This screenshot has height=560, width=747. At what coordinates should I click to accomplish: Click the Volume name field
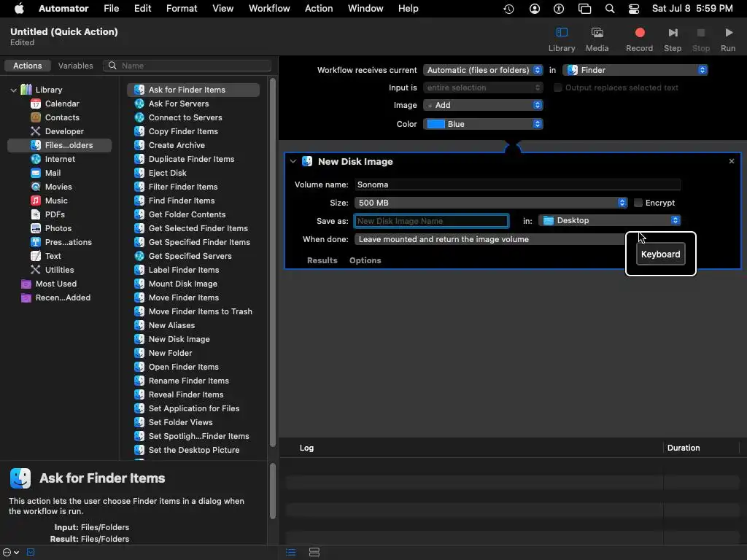pos(517,184)
